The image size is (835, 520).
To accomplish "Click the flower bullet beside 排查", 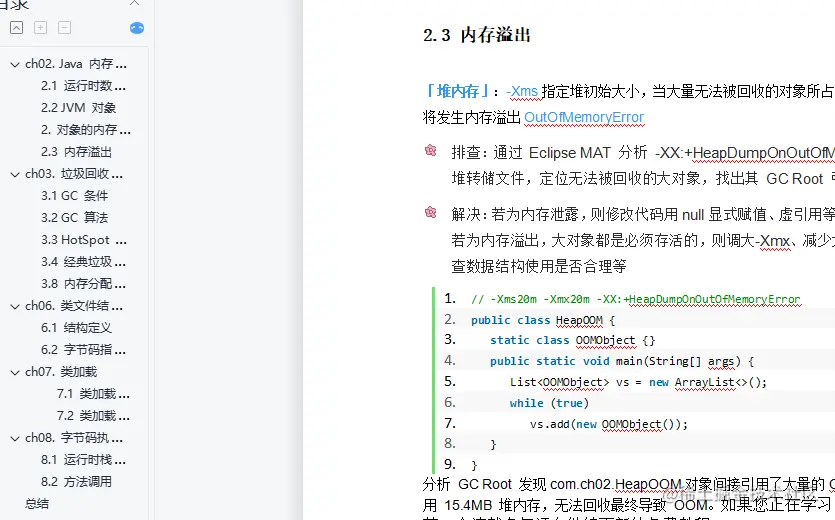I will (430, 151).
